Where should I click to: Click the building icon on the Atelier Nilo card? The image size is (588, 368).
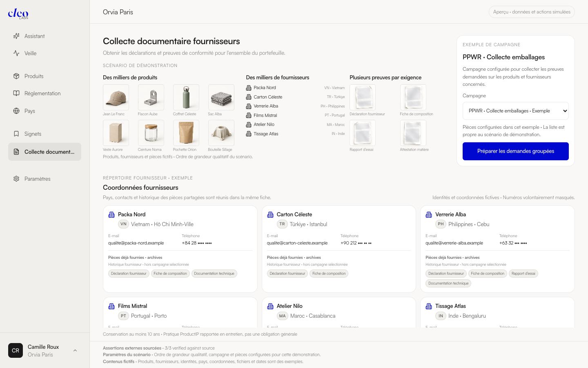tap(270, 306)
